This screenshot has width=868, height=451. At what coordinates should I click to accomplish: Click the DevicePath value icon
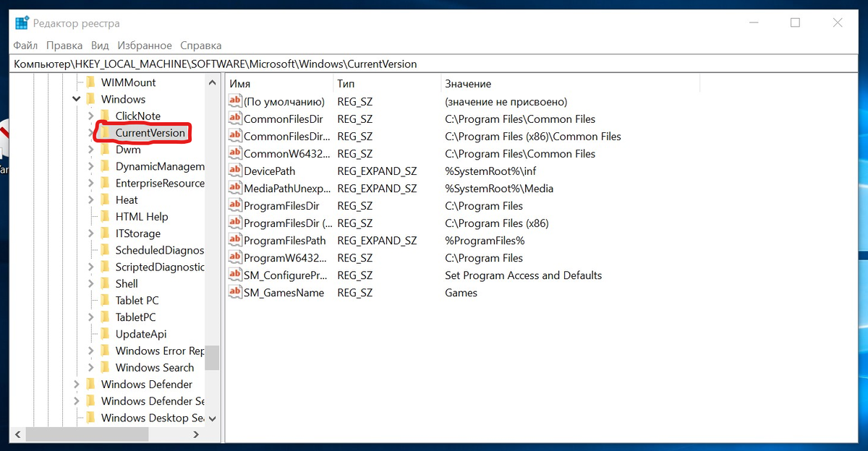pos(234,171)
